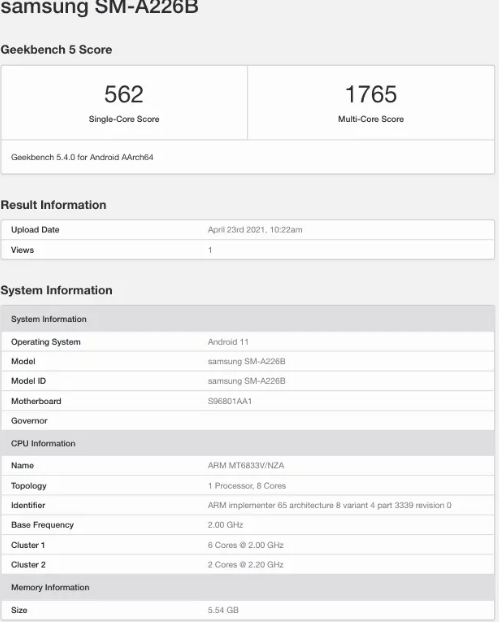Click the Governor label
The image size is (499, 622).
tap(29, 420)
